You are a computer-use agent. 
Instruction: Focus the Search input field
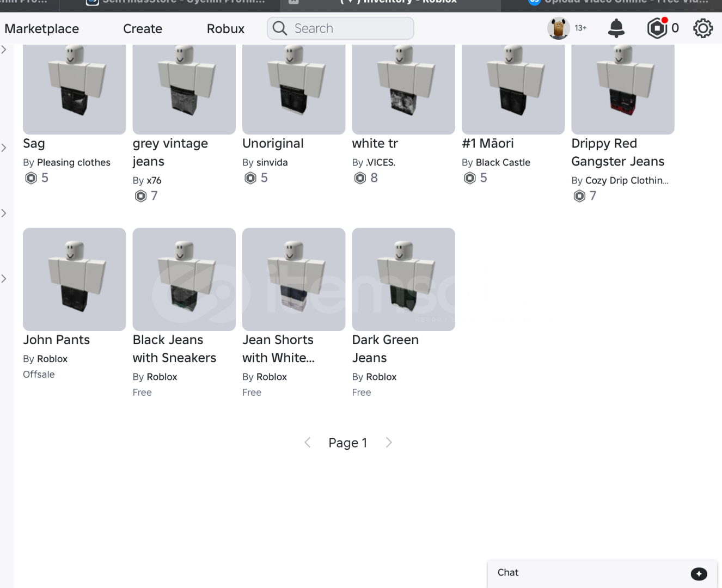pos(340,28)
